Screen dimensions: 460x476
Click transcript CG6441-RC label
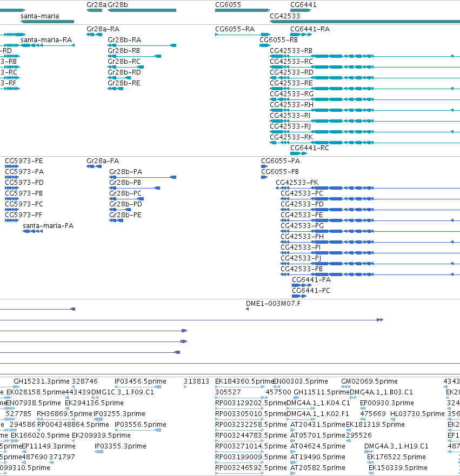click(310, 148)
